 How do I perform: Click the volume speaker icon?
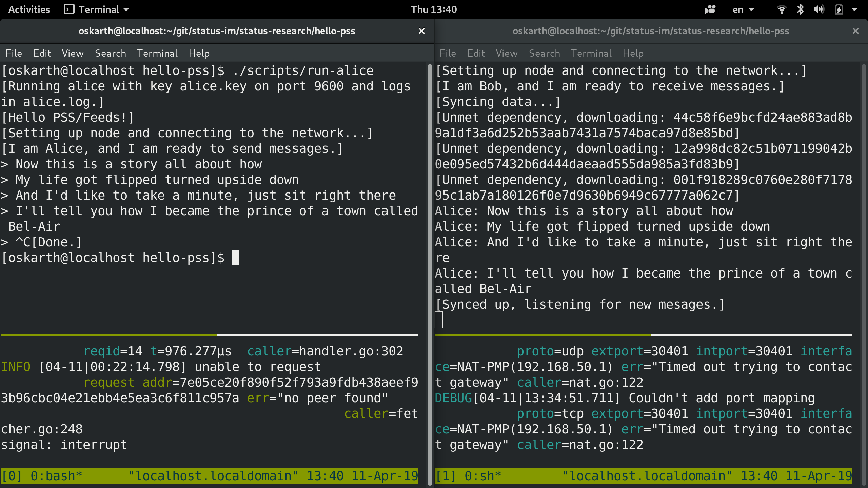[819, 9]
